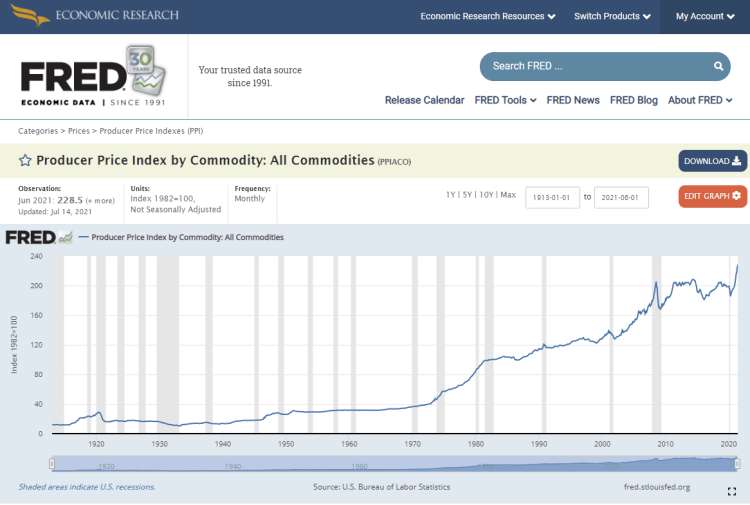This screenshot has width=750, height=505.
Task: Expand My Account menu
Action: [705, 16]
